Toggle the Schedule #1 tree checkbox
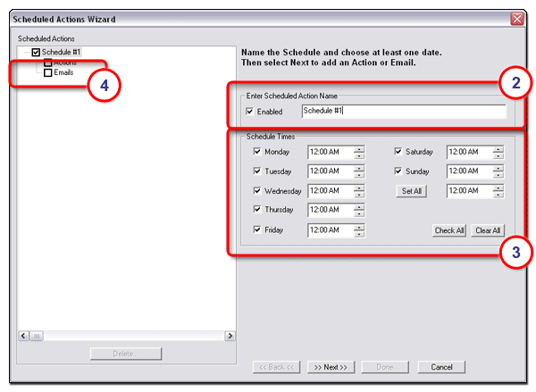536x392 pixels. (36, 53)
